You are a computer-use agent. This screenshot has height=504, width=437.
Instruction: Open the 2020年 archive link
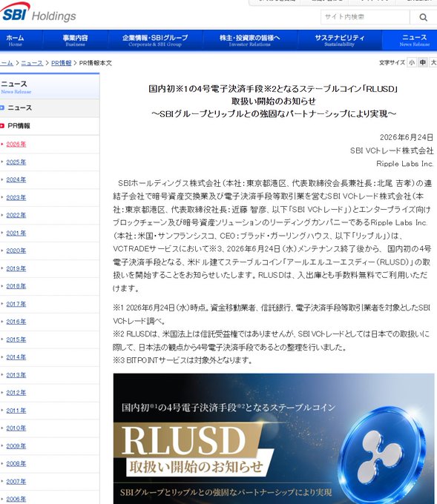click(x=16, y=251)
